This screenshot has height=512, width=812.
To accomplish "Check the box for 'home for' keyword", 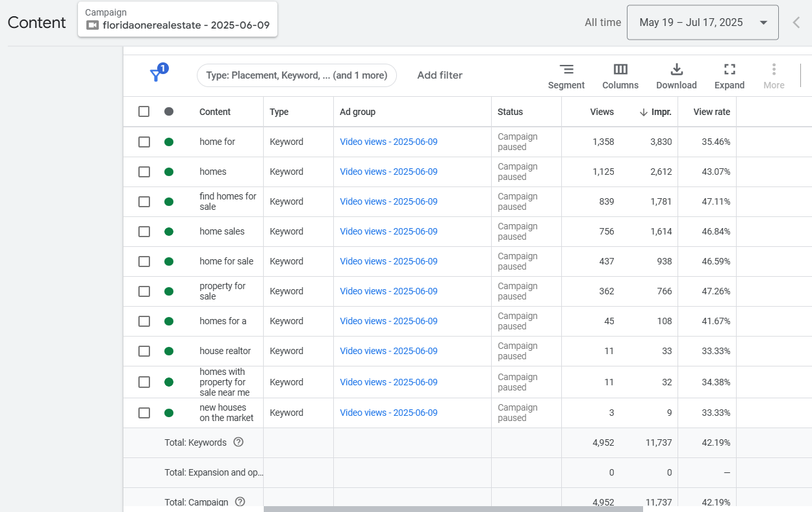I will (144, 142).
